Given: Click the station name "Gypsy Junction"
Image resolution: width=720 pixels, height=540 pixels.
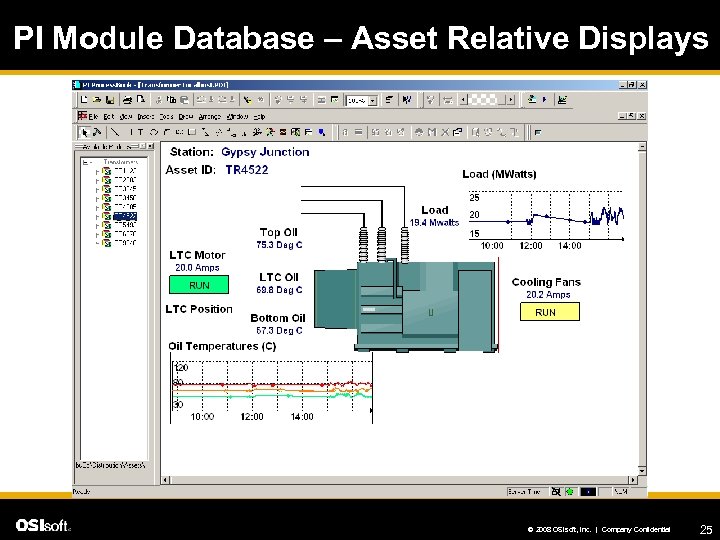Looking at the screenshot, I should pos(265,152).
